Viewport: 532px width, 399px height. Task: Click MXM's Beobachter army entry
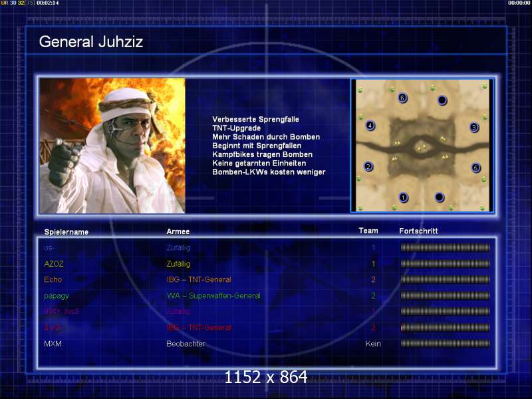[x=186, y=344]
